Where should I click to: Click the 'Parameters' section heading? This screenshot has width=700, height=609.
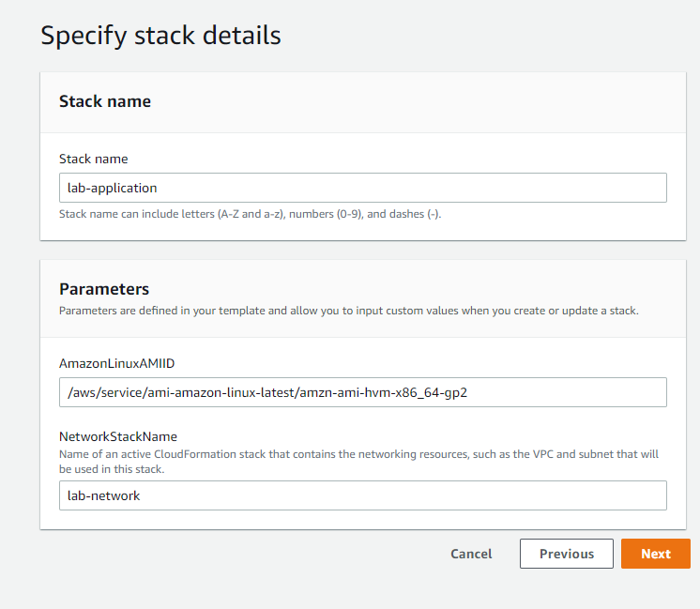pos(104,289)
